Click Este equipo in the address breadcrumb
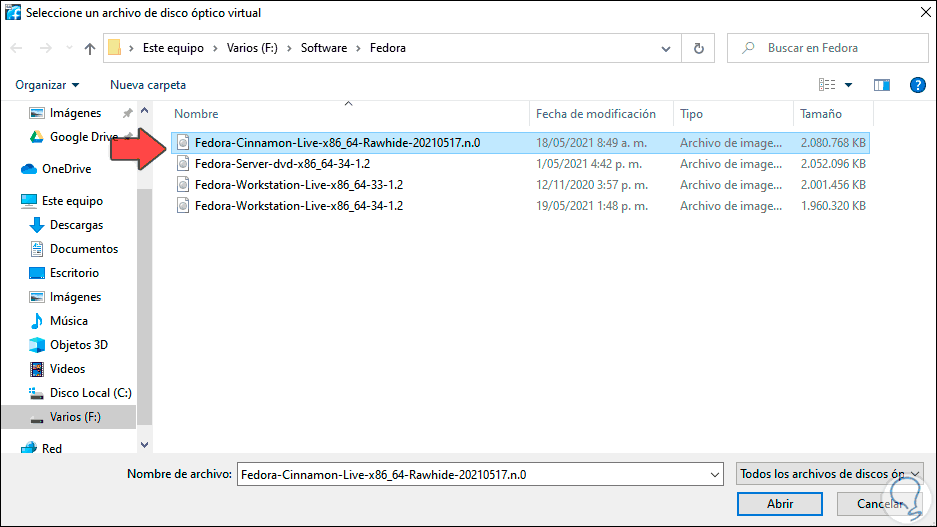This screenshot has height=527, width=937. (x=173, y=48)
